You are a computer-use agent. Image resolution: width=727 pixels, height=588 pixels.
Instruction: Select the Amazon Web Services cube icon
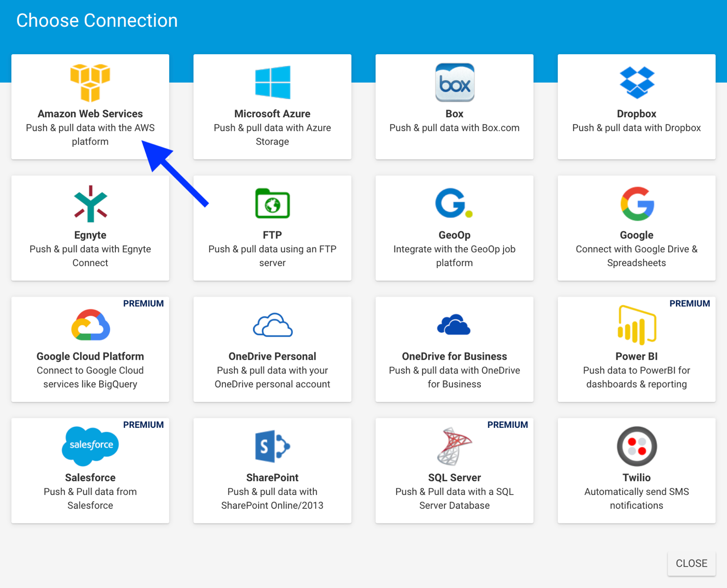point(90,83)
